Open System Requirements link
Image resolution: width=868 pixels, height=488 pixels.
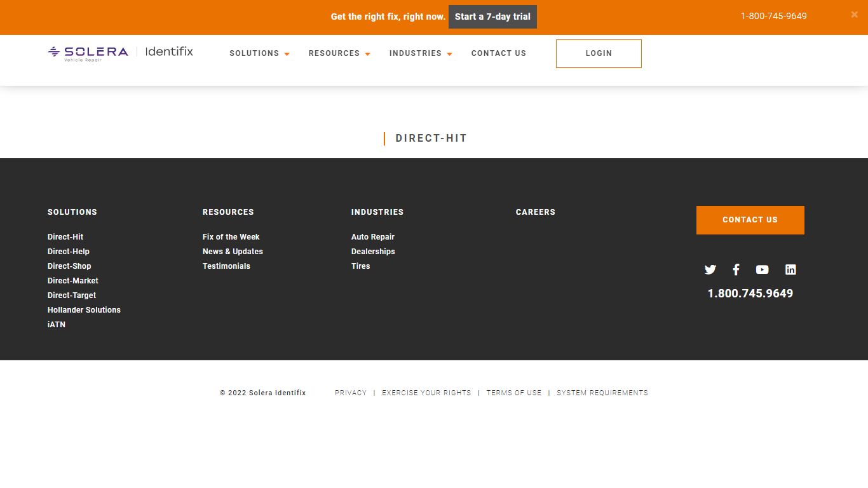(x=602, y=393)
